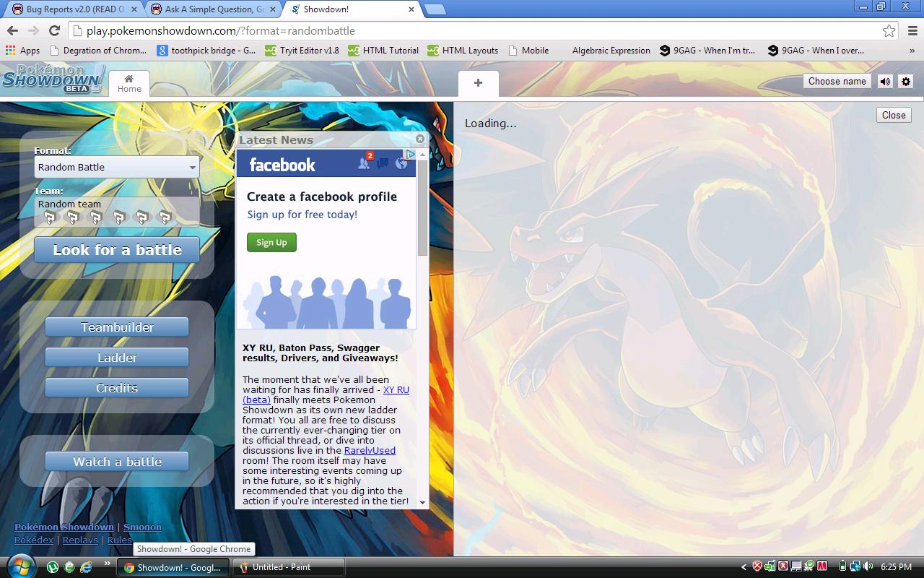Open Tryit Editor v1.8 bookmark
This screenshot has width=924, height=578.
[302, 51]
